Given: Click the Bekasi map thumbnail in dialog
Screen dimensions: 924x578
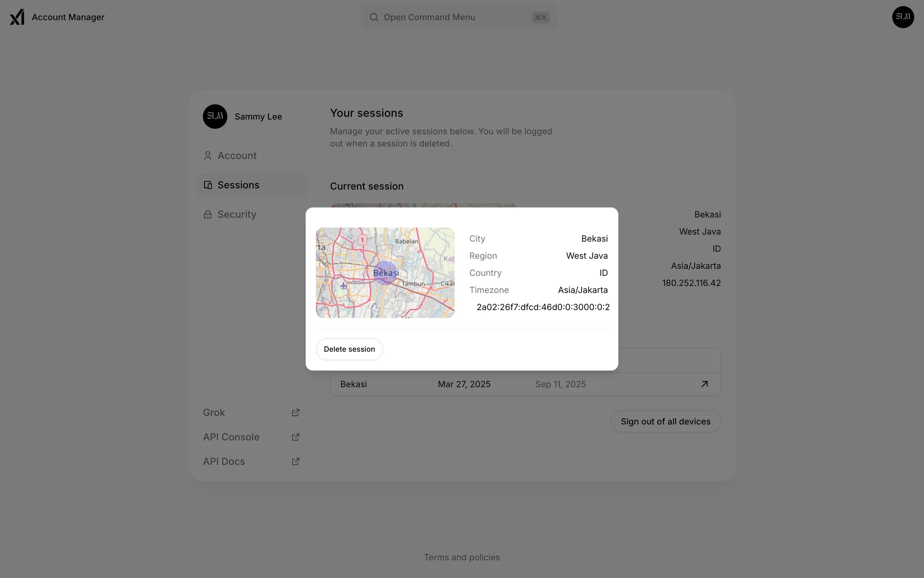Looking at the screenshot, I should pyautogui.click(x=385, y=273).
